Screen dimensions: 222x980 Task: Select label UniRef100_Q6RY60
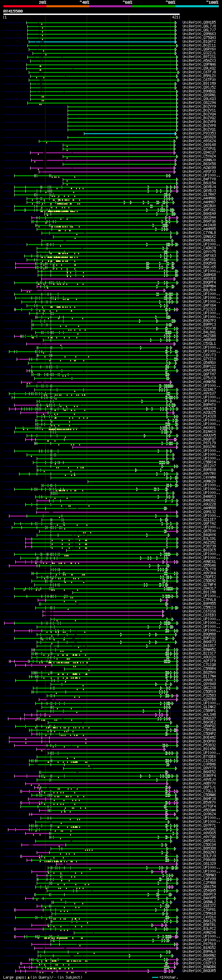pyautogui.click(x=199, y=49)
